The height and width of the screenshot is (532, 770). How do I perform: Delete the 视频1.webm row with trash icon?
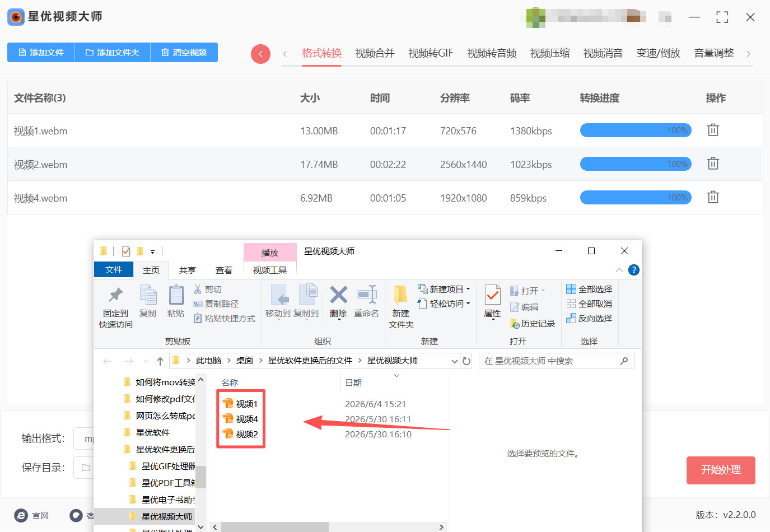[x=713, y=130]
